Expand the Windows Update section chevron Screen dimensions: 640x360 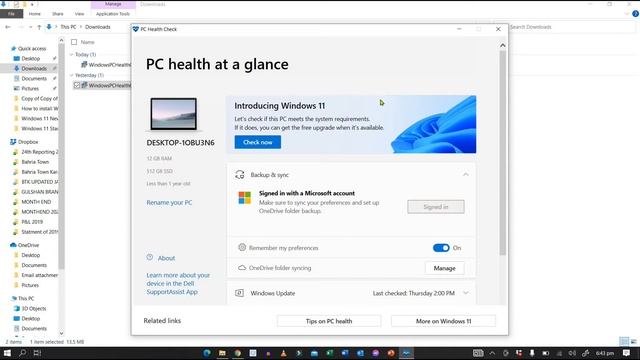pos(466,293)
